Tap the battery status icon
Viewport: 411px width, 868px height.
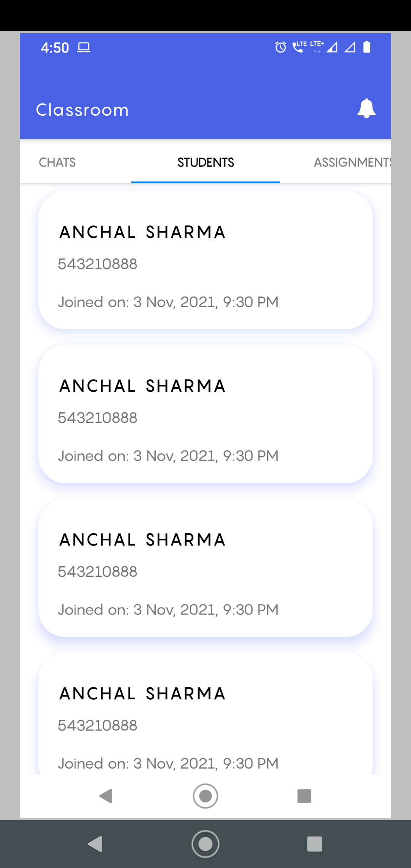tap(367, 47)
